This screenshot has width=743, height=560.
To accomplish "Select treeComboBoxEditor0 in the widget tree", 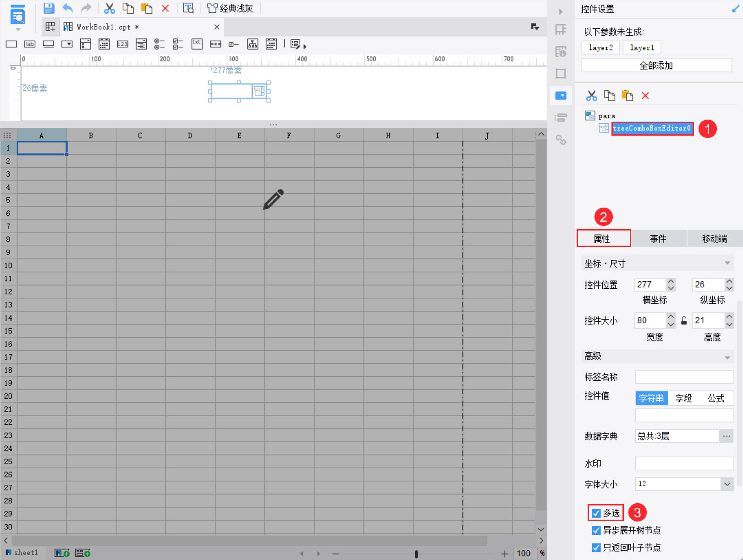I will [651, 128].
